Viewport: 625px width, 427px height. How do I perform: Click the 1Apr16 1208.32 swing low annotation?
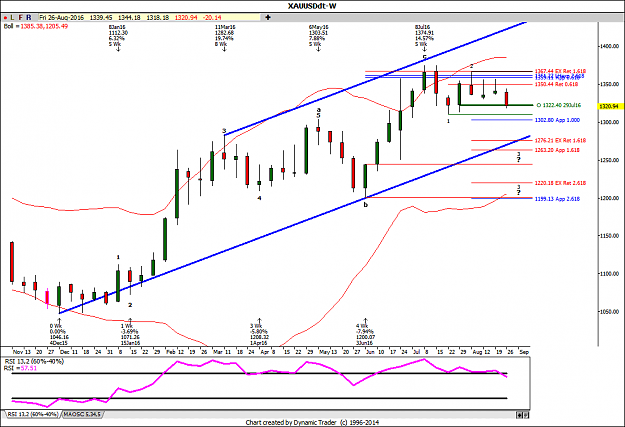pyautogui.click(x=259, y=334)
